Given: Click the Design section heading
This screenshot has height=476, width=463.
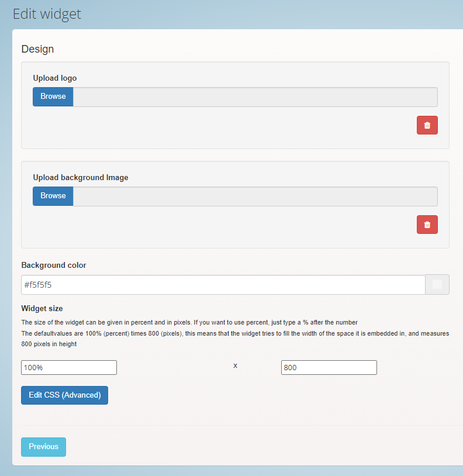Looking at the screenshot, I should coord(37,49).
